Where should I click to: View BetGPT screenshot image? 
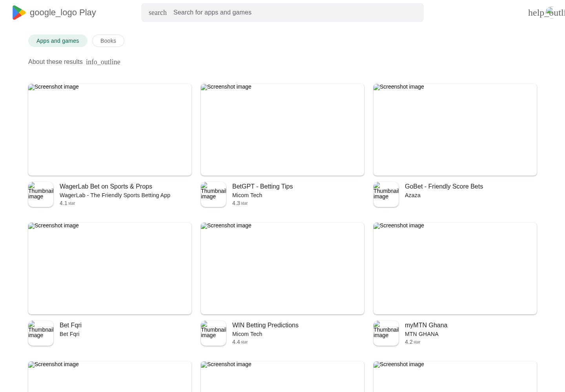click(282, 130)
